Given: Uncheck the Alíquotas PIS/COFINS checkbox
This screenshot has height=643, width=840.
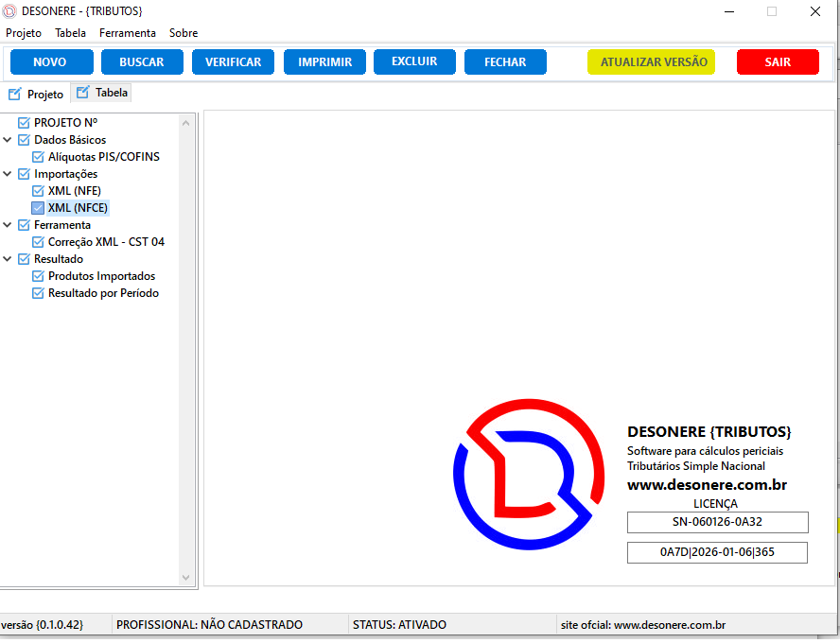Looking at the screenshot, I should click(39, 157).
